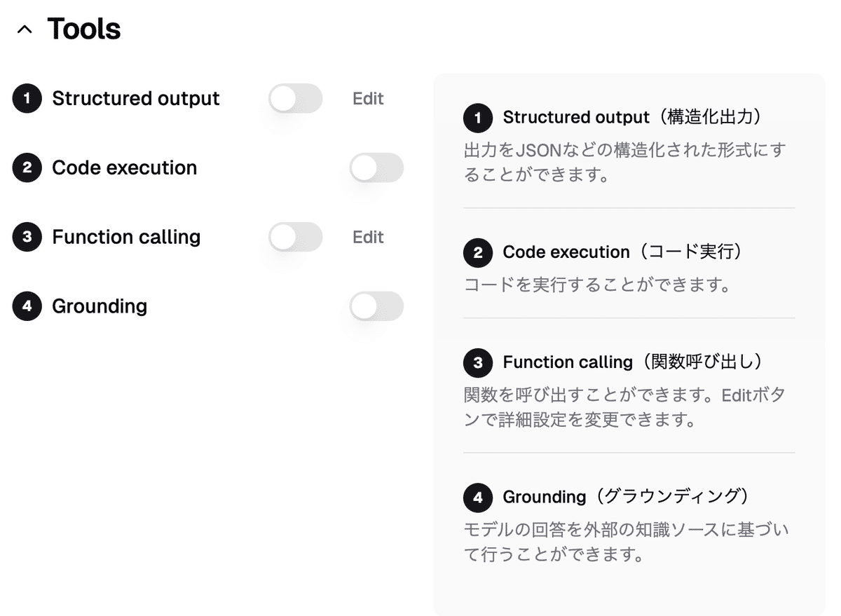The width and height of the screenshot is (841, 616).
Task: Click badge number 1 beside Structured output toggle
Action: [x=27, y=99]
